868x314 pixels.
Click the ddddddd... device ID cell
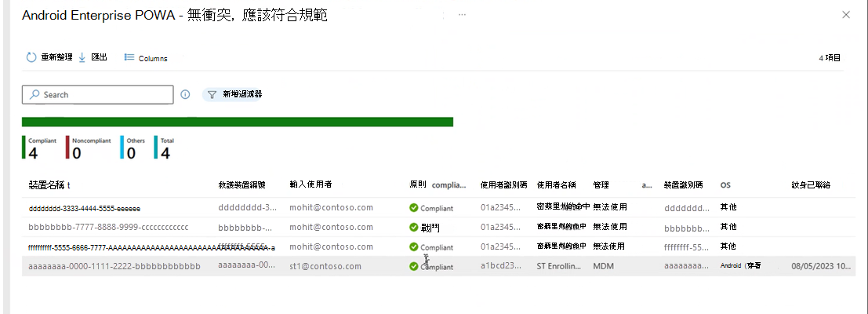pyautogui.click(x=686, y=209)
